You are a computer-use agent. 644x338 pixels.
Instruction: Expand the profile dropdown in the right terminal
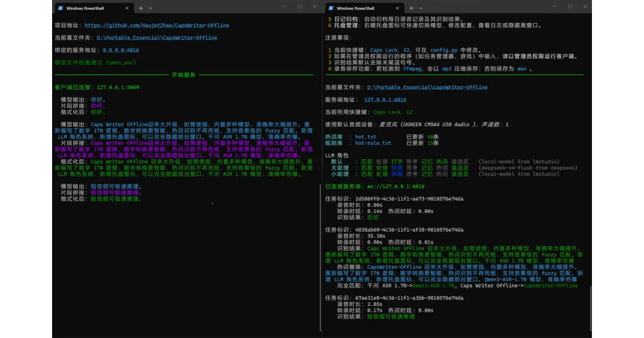pos(421,8)
